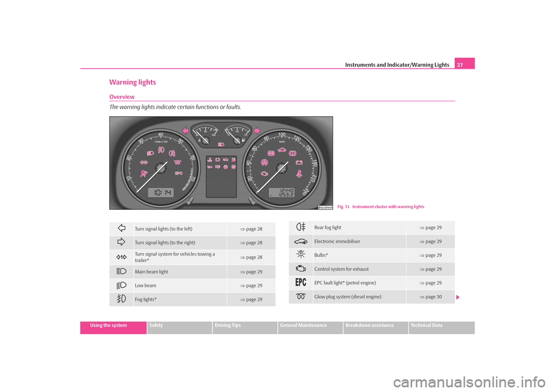Viewport: 555px width, 392px height.
Task: Click the 'Rear fog light' text
Action: [328, 228]
